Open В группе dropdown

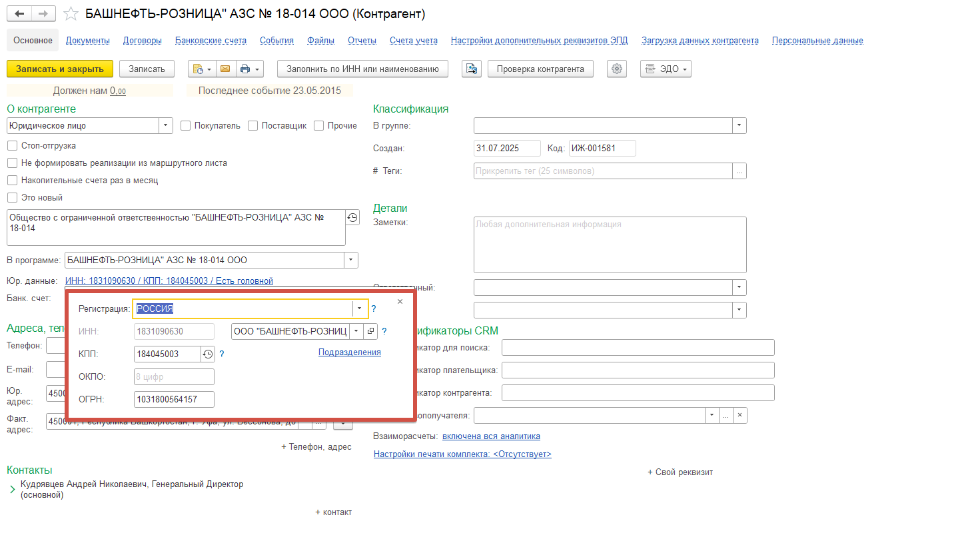point(739,125)
